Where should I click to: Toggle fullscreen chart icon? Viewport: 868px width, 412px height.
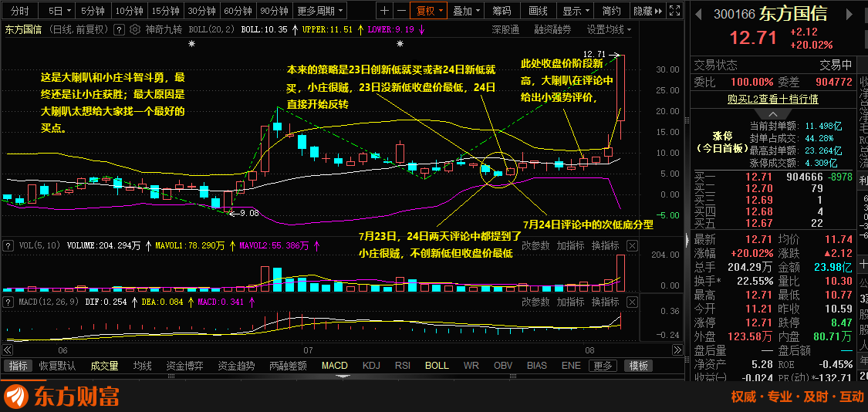(674, 10)
